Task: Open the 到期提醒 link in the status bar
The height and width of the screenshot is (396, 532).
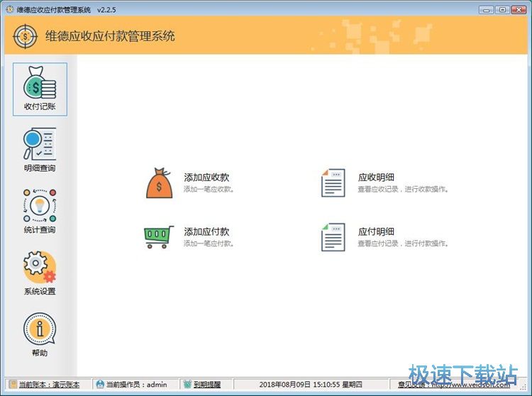Action: (x=207, y=385)
